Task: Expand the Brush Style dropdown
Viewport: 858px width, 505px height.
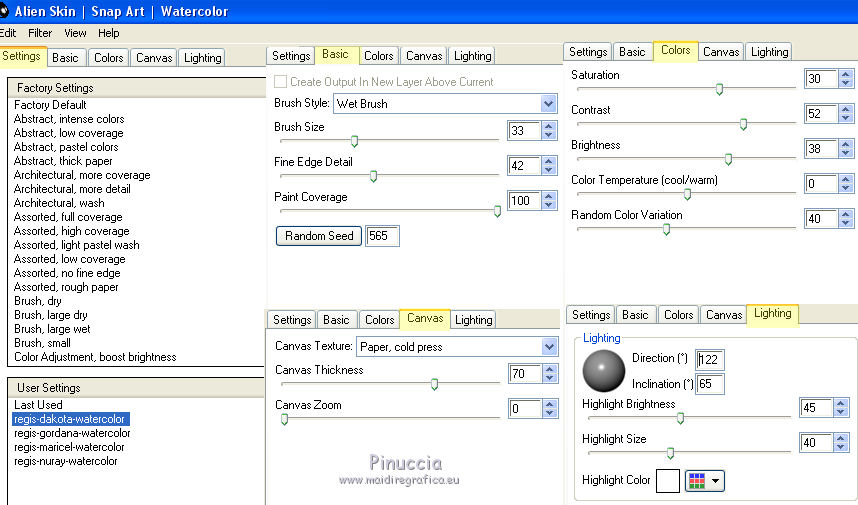Action: pyautogui.click(x=548, y=104)
